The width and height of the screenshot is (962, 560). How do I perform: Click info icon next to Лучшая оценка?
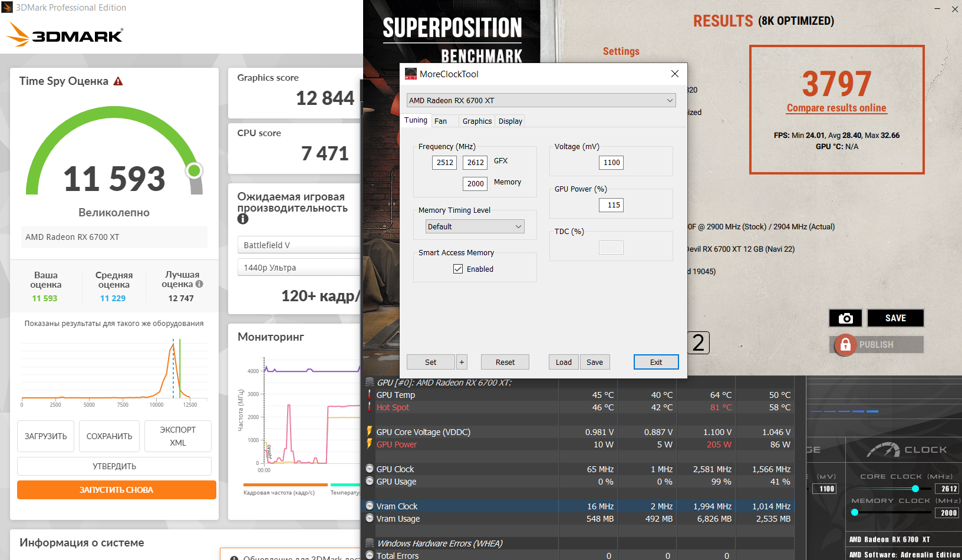click(199, 284)
